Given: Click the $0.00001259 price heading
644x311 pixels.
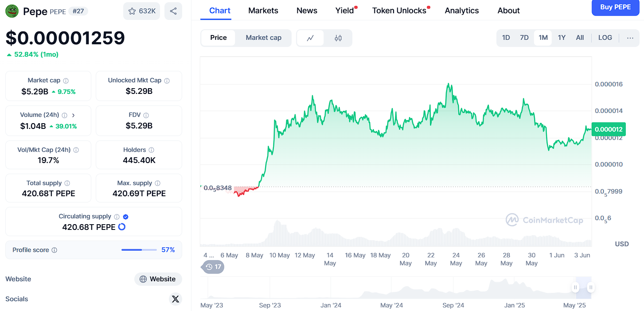Looking at the screenshot, I should tap(65, 38).
